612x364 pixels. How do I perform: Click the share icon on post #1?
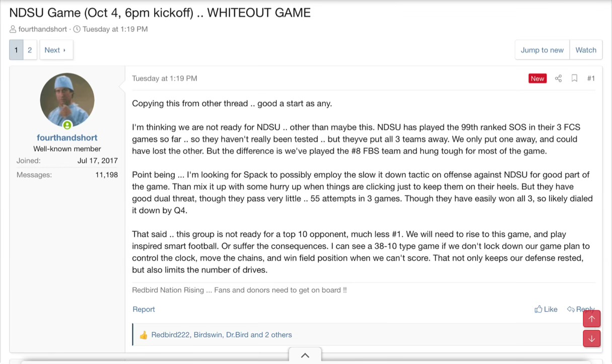point(558,79)
